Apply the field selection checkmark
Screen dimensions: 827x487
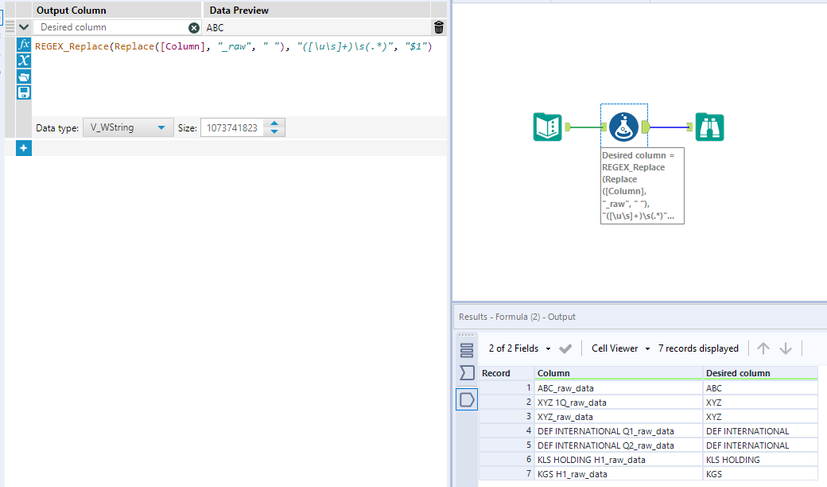(x=565, y=349)
